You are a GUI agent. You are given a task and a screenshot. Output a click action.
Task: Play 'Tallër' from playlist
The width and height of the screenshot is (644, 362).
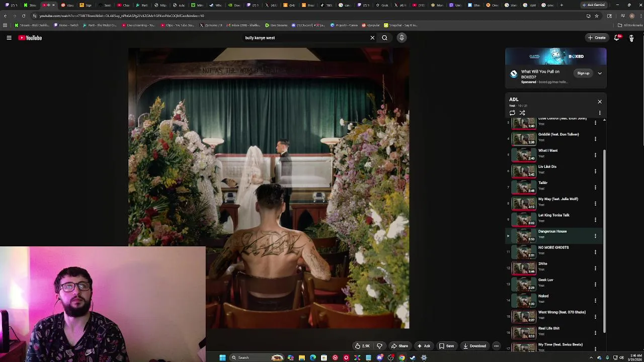(543, 183)
